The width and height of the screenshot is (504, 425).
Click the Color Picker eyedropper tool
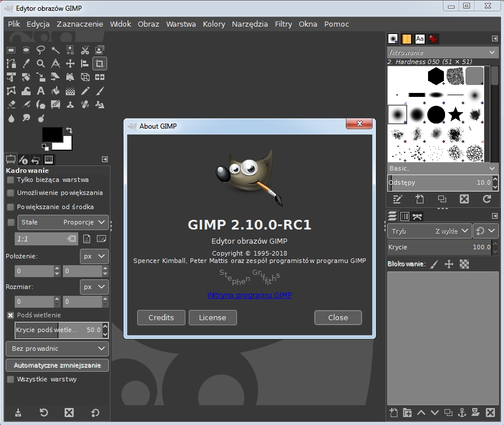click(x=26, y=64)
